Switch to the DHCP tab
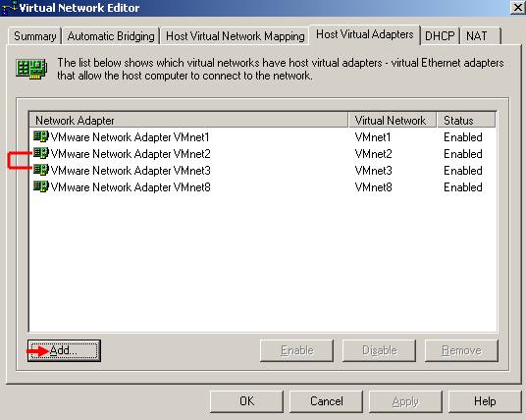The image size is (526, 420). [x=440, y=36]
